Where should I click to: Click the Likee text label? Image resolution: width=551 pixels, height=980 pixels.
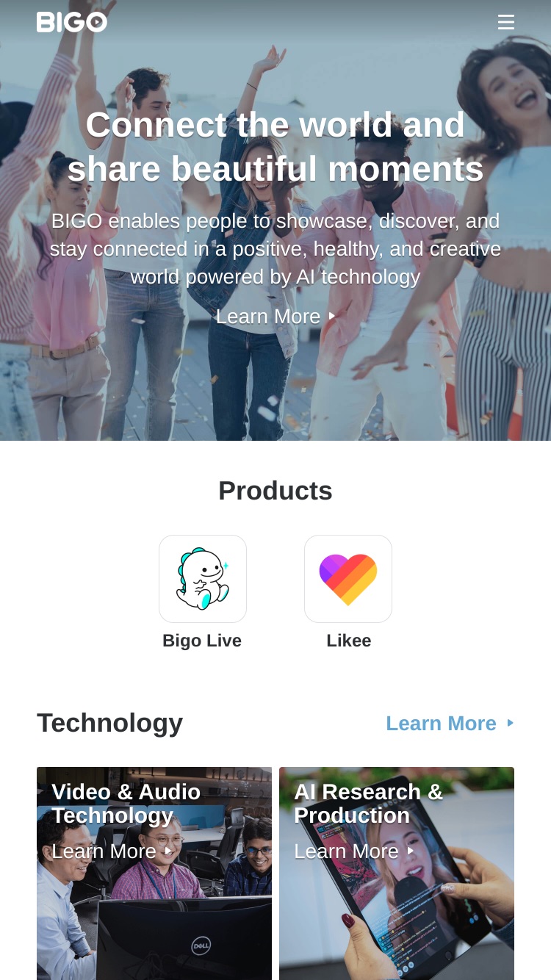pos(349,641)
